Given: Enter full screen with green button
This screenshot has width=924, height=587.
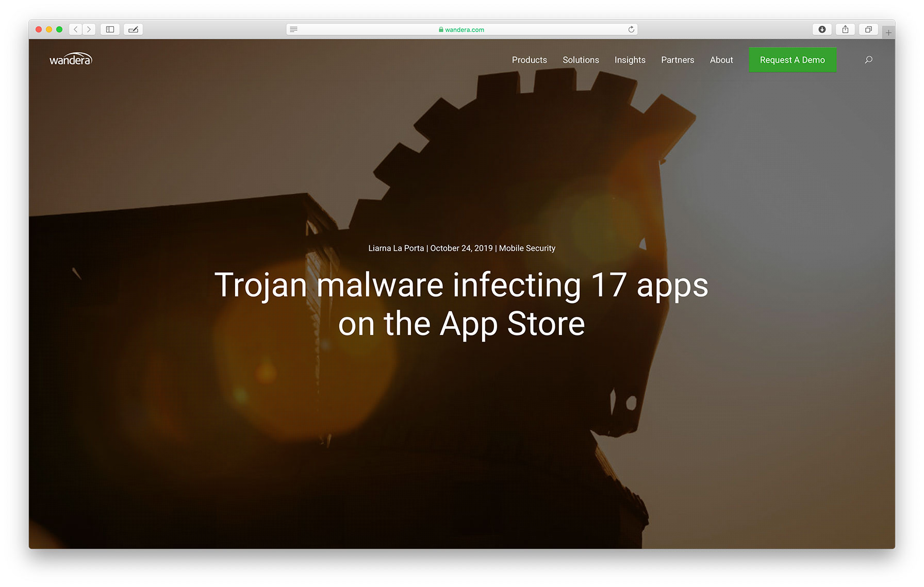Looking at the screenshot, I should click(x=59, y=29).
